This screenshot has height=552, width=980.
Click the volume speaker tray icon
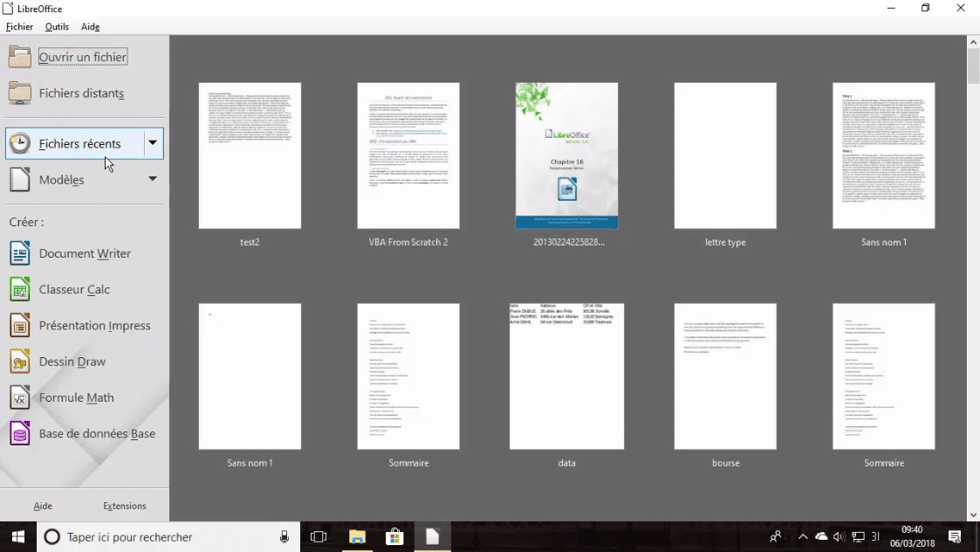click(840, 537)
